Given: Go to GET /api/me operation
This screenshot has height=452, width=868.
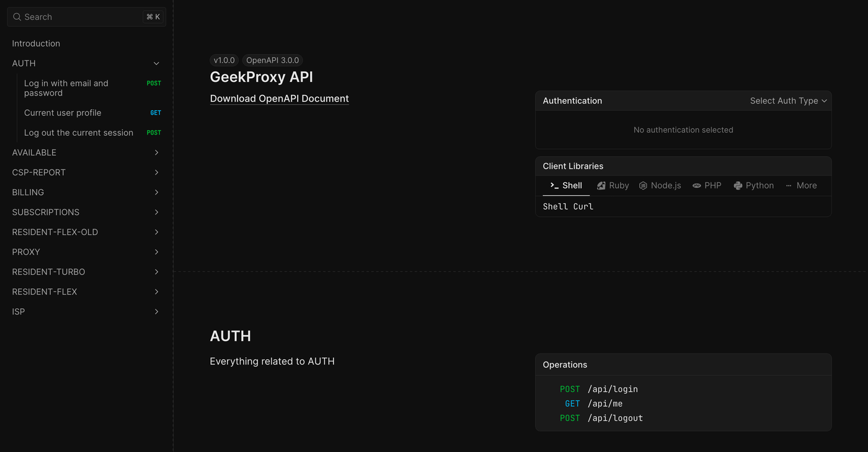Looking at the screenshot, I should coord(593,404).
